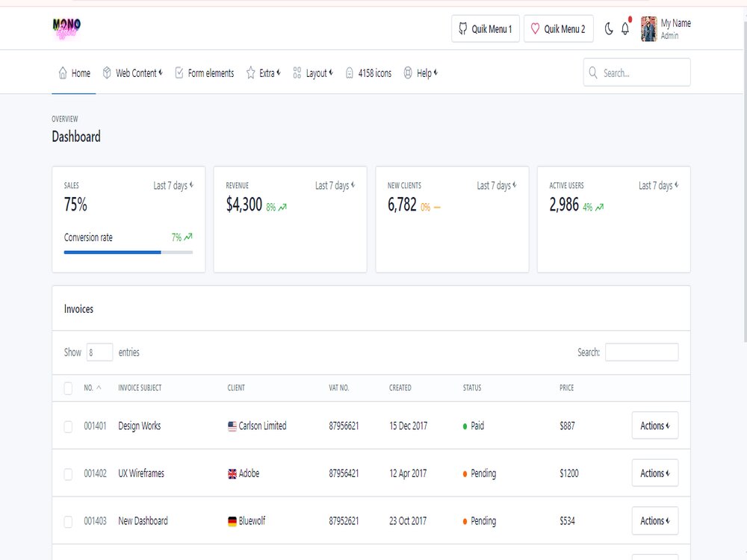Focus the top Search... field

point(637,72)
